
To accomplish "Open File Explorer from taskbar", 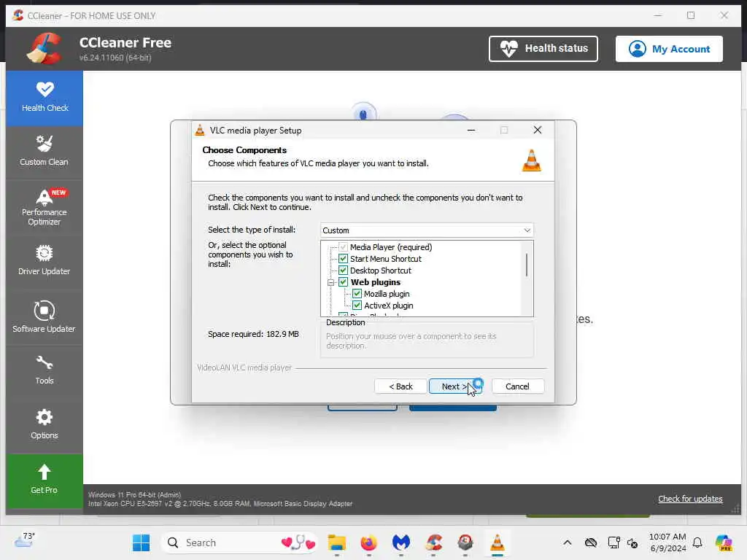I will pyautogui.click(x=337, y=542).
